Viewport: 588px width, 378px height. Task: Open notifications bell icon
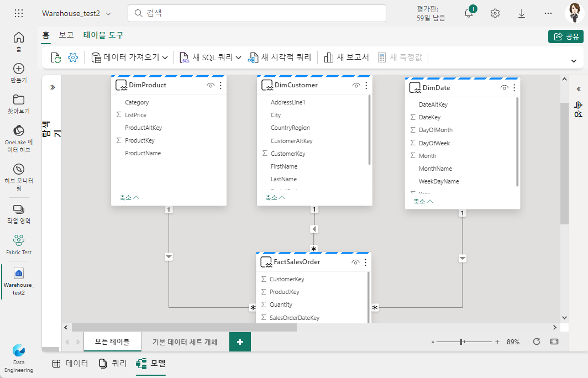click(469, 13)
